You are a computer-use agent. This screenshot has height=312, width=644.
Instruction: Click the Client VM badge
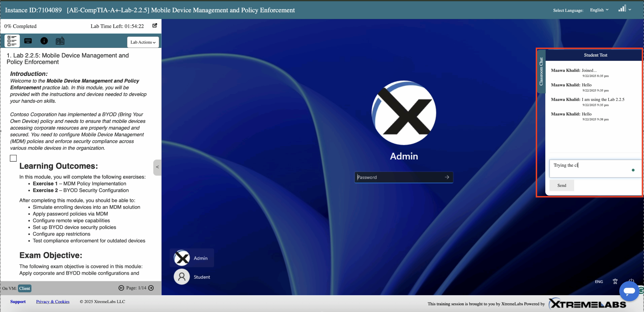[x=25, y=288]
